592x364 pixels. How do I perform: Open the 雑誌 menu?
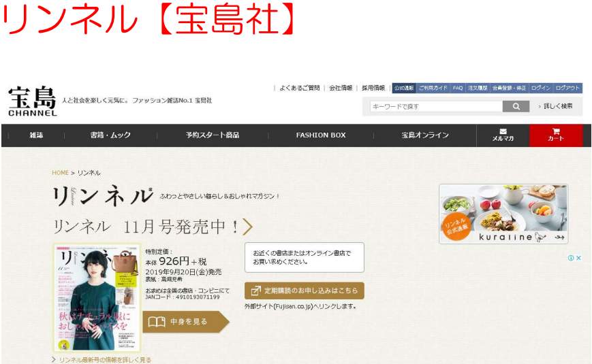pyautogui.click(x=36, y=135)
